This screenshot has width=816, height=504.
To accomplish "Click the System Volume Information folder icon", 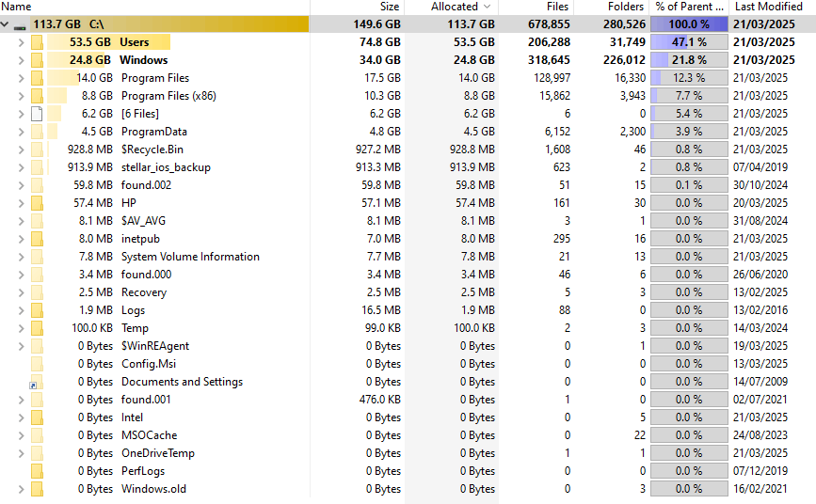I will click(x=37, y=257).
